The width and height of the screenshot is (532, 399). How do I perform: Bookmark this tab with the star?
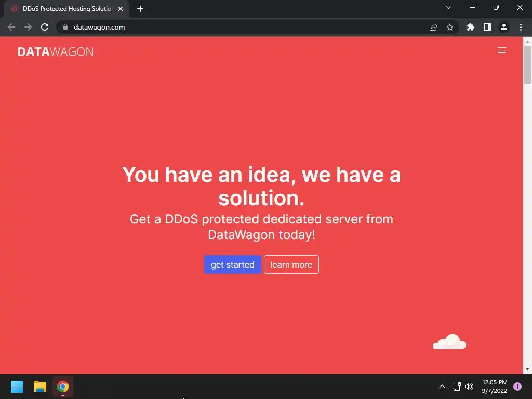point(450,27)
